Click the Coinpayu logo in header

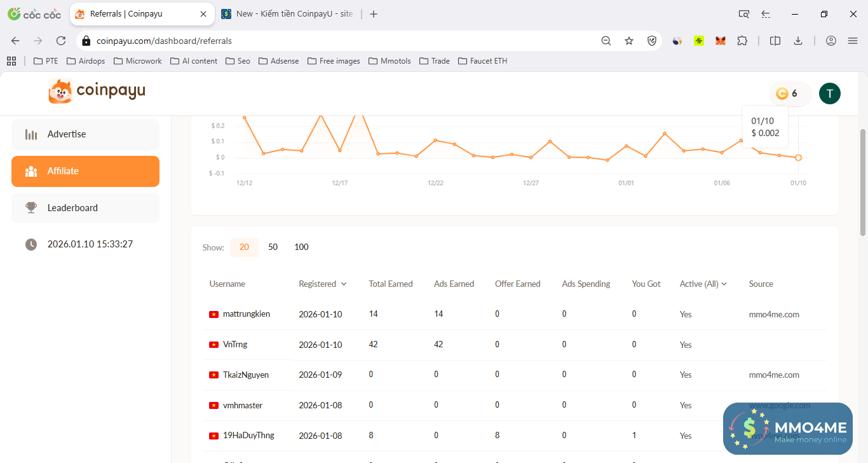click(97, 91)
